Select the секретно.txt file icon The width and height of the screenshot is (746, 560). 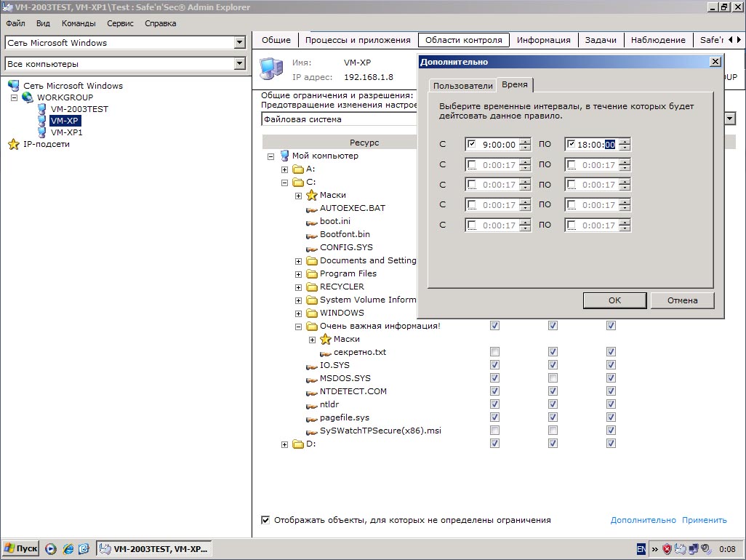click(x=326, y=353)
